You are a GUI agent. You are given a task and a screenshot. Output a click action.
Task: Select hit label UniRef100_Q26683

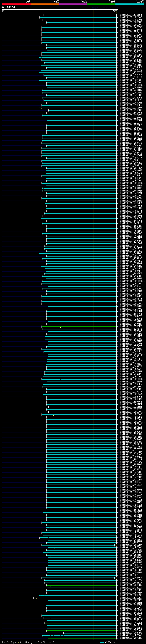[x=131, y=331]
